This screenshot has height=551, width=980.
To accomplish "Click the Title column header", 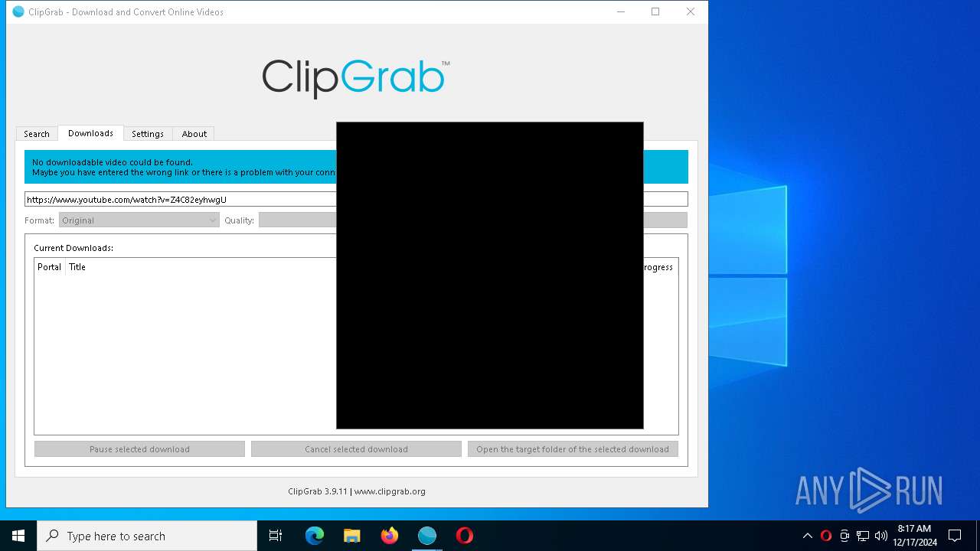I will coord(77,267).
